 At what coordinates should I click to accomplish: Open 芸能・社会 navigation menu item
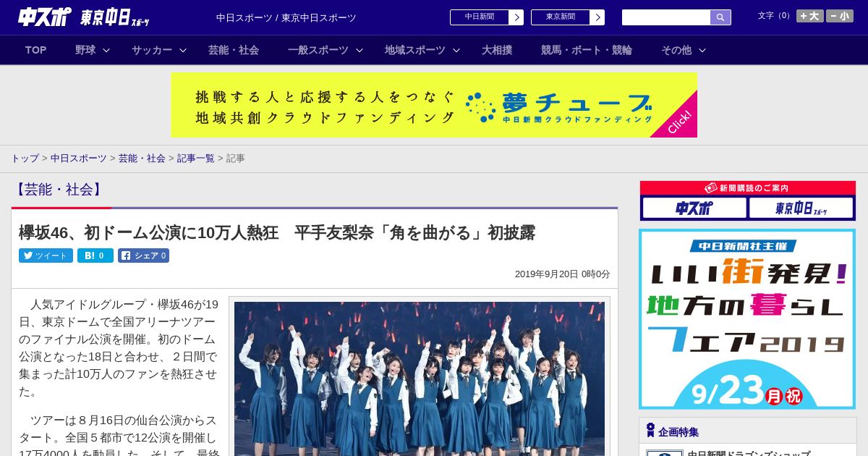[234, 50]
